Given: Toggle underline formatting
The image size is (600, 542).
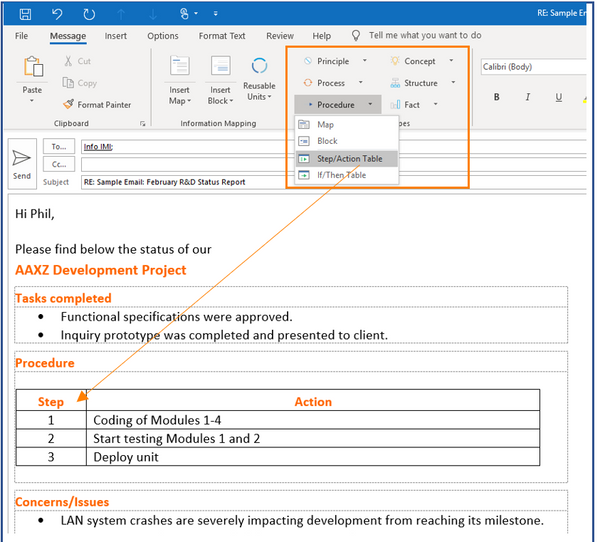Looking at the screenshot, I should (x=559, y=97).
